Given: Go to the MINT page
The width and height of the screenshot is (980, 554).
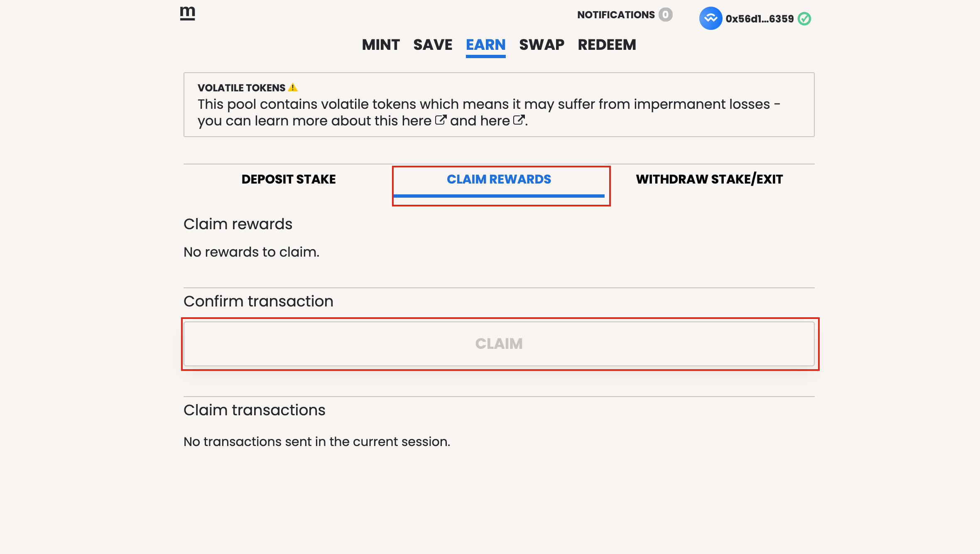Looking at the screenshot, I should point(381,45).
